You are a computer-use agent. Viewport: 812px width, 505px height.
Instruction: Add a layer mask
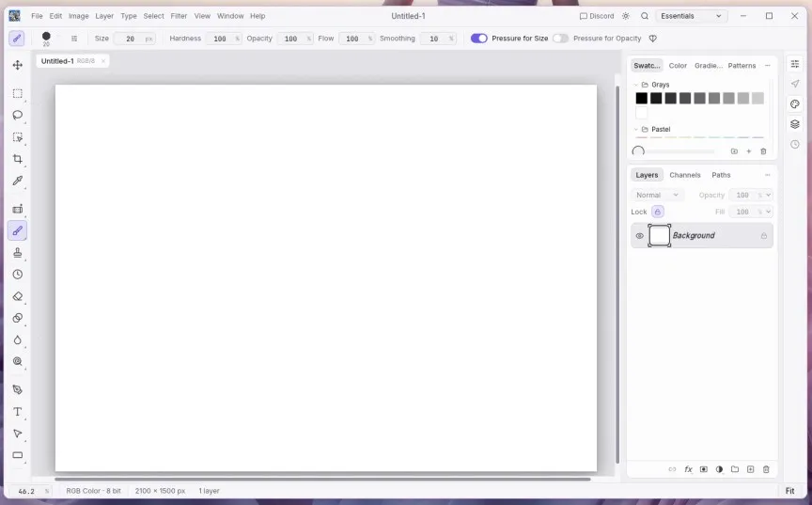click(704, 469)
